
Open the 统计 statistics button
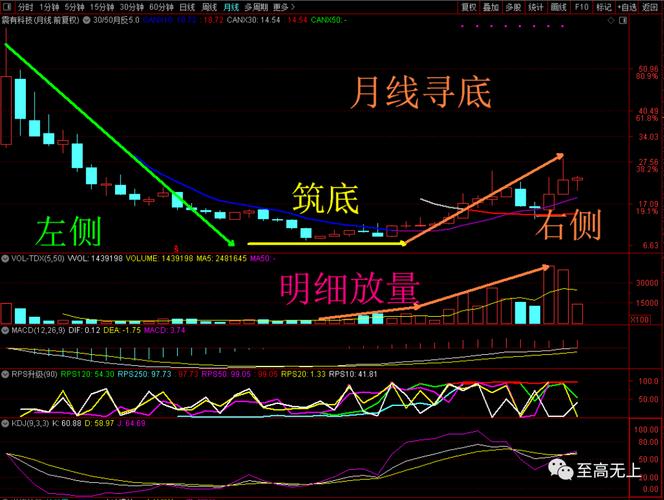535,7
